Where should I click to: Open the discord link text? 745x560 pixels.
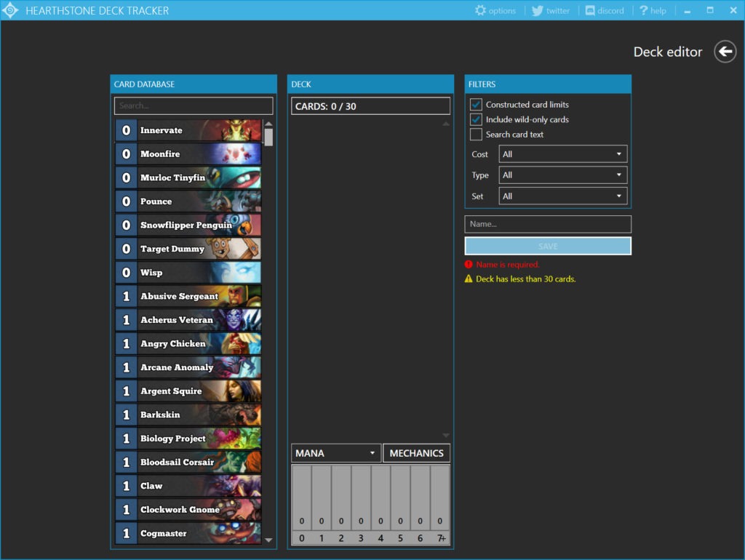point(610,10)
